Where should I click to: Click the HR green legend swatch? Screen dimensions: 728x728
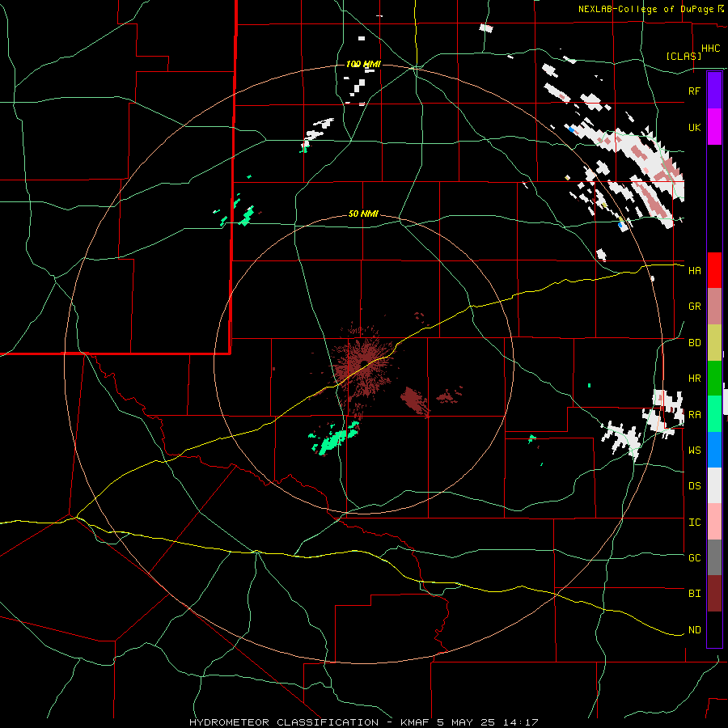714,379
